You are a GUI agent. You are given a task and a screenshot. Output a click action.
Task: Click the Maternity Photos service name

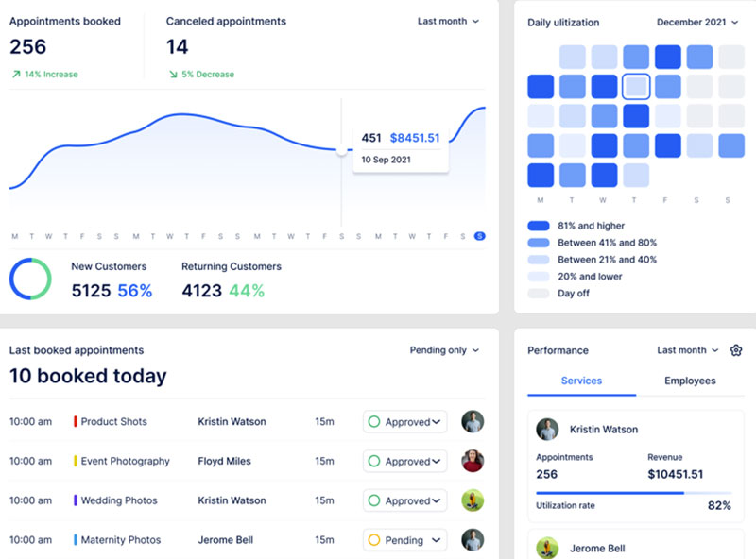coord(121,540)
